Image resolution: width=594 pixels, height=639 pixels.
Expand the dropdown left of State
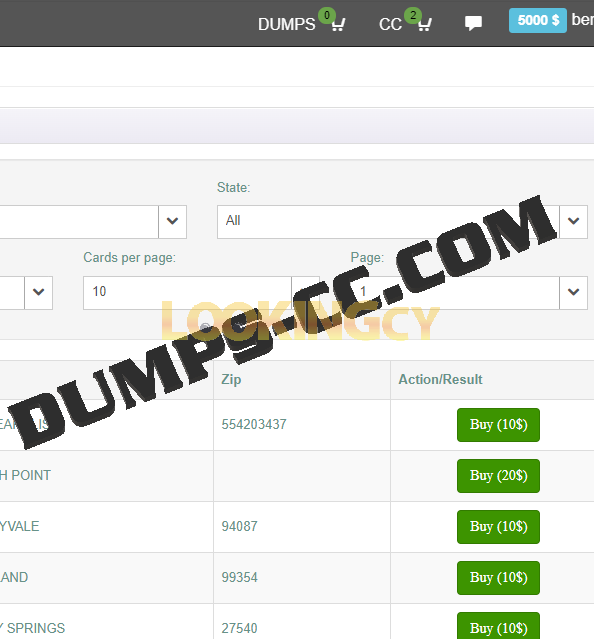pyautogui.click(x=172, y=222)
